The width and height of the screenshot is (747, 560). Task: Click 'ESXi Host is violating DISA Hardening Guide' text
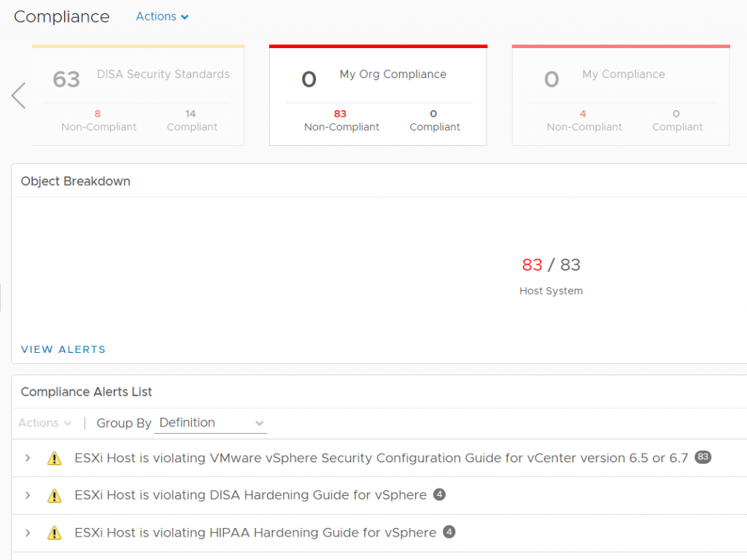coord(251,495)
